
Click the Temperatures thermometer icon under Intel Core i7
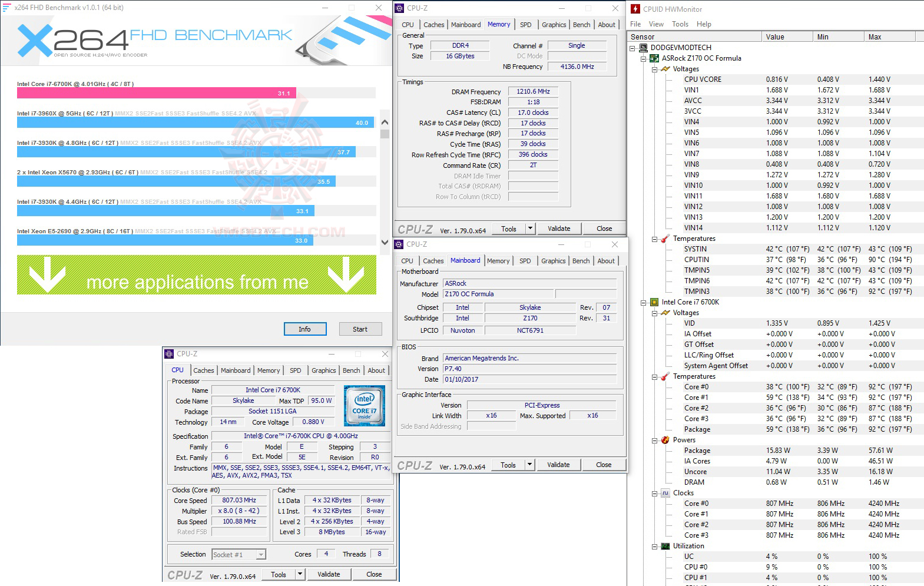pos(665,376)
